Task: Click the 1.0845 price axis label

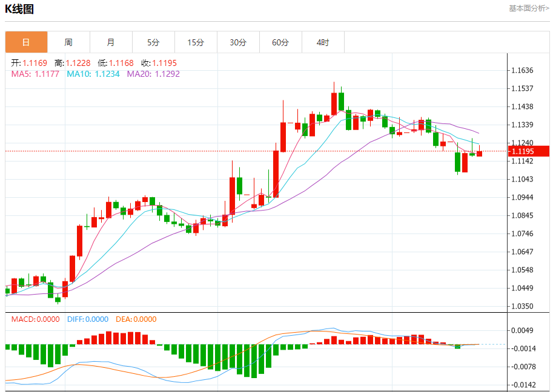Action: tap(522, 215)
